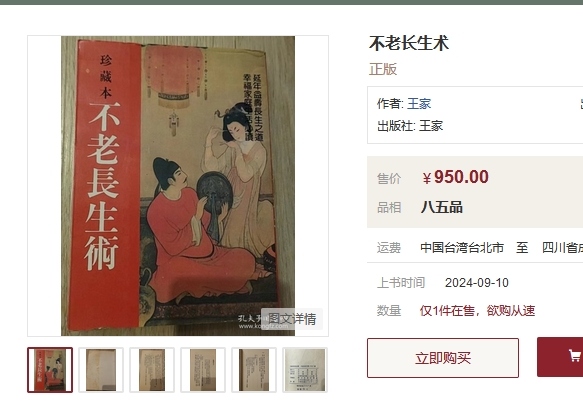Click the publisher name after 出版社
Screen dimensions: 583x410
click(431, 126)
